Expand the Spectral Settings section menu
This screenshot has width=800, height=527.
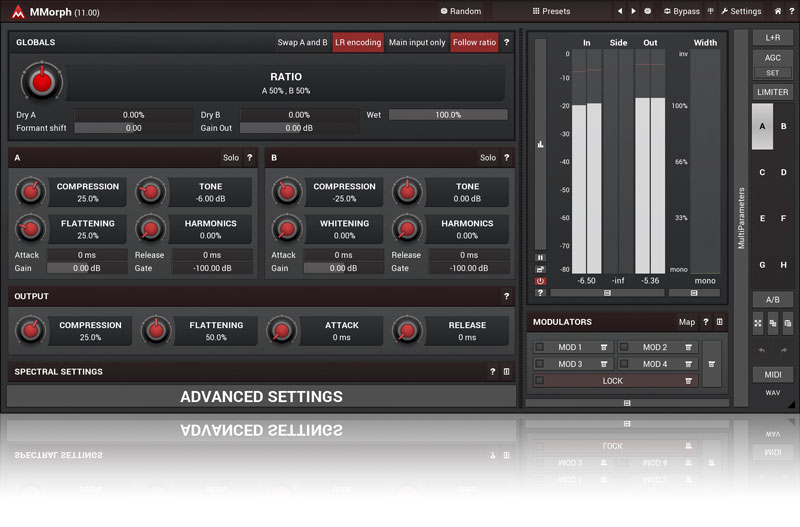pyautogui.click(x=506, y=372)
